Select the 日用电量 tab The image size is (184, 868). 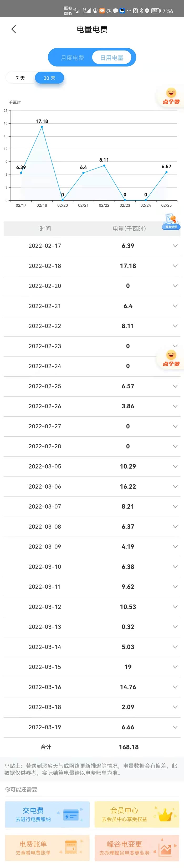click(112, 58)
